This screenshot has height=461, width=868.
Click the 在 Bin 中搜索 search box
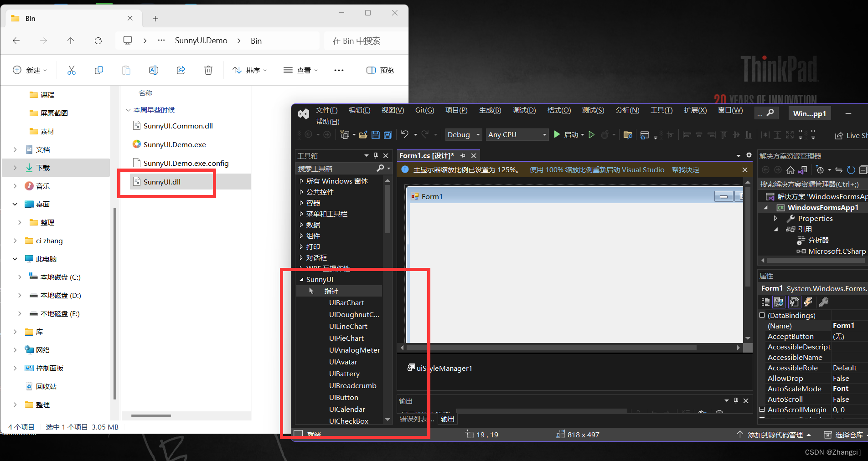[x=366, y=41]
